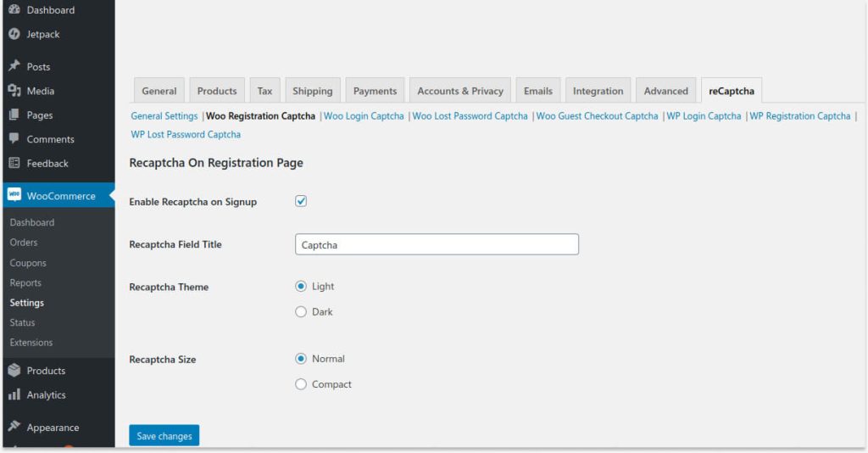
Task: Click Appearance label in admin sidebar
Action: pyautogui.click(x=53, y=428)
